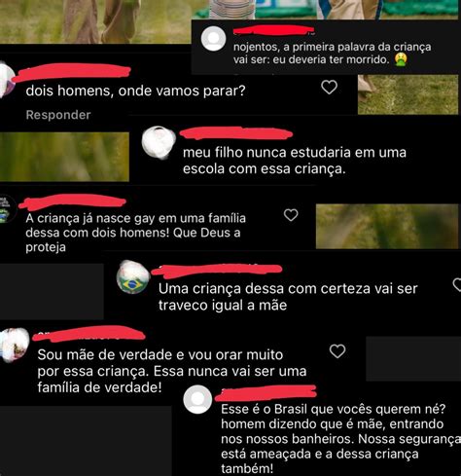Tap the heart beside "Que Deus a proteja" comment

pos(291,215)
